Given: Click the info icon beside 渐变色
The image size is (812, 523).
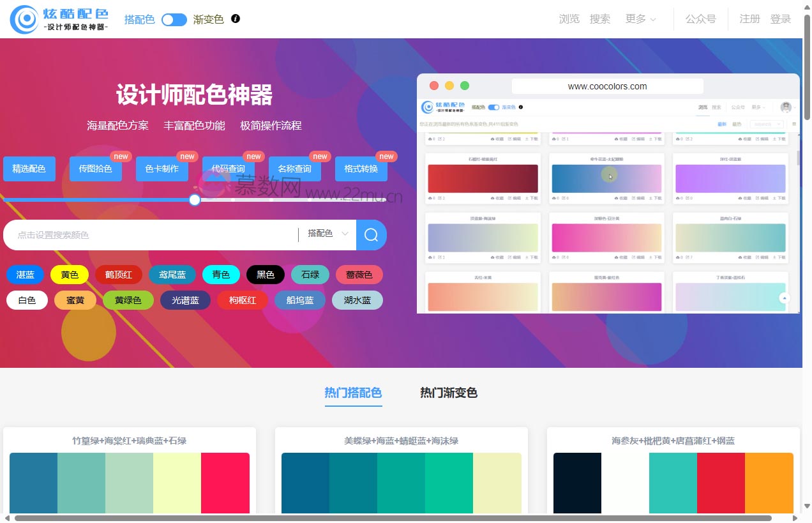Looking at the screenshot, I should point(236,19).
